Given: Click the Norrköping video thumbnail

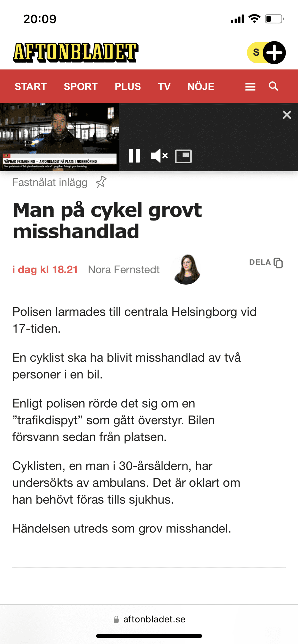Looking at the screenshot, I should (x=60, y=137).
